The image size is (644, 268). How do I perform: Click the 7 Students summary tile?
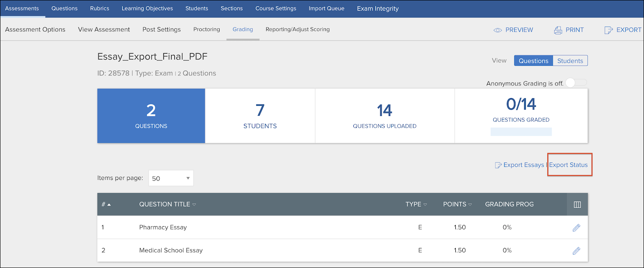pyautogui.click(x=260, y=116)
